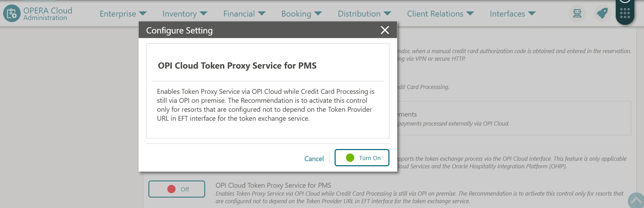Toggle Off switch for OPI Cloud Token Proxy
Viewport: 644px width, 208px height.
coord(177,189)
